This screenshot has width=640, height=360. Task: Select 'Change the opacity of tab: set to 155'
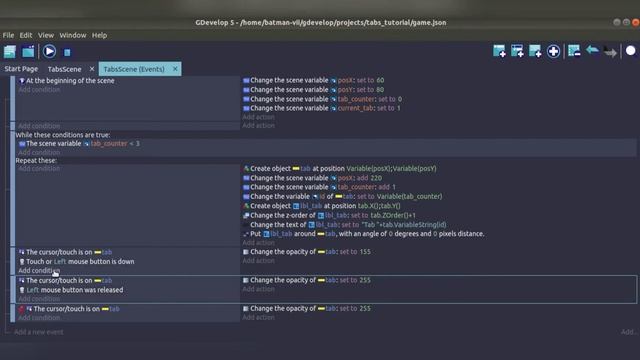tap(307, 252)
